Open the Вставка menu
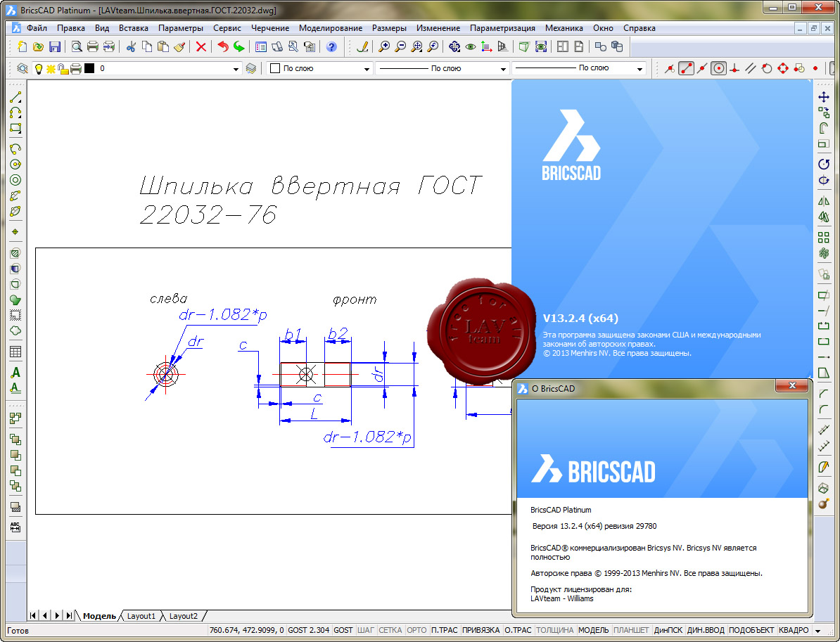This screenshot has width=840, height=642. point(134,28)
